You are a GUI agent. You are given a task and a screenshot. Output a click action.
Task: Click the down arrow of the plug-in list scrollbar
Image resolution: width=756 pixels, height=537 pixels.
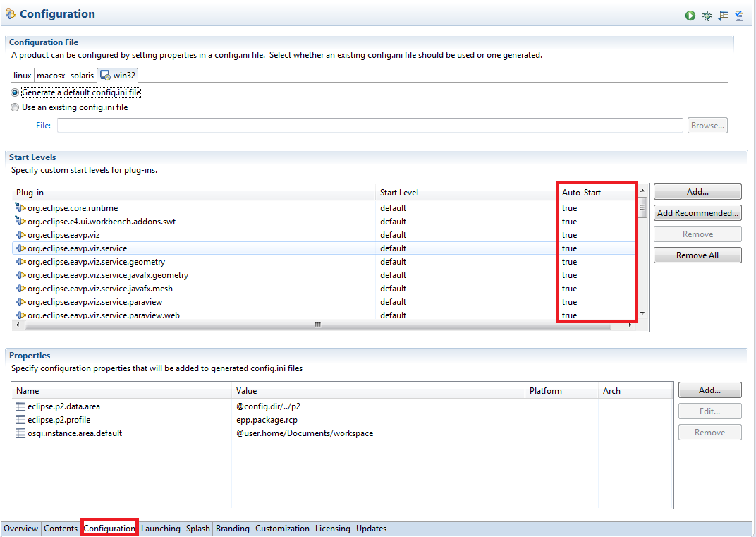point(642,313)
